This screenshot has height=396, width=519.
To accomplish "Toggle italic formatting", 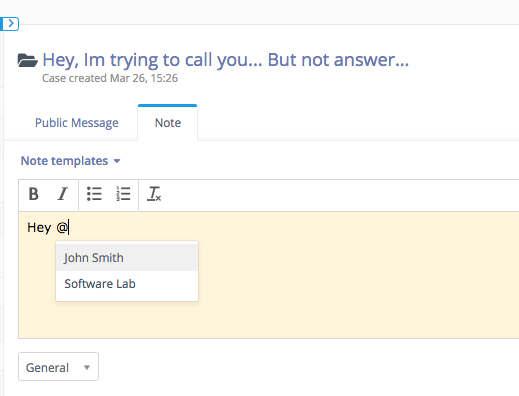I will click(62, 194).
